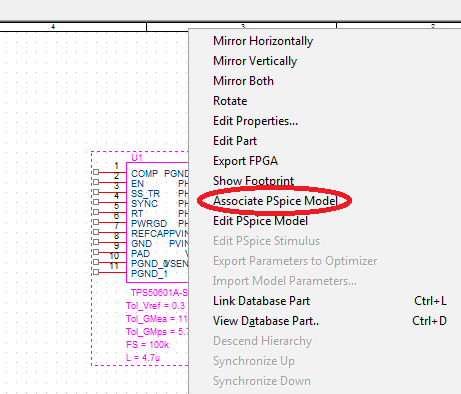Choose Link Database Part option

(261, 301)
